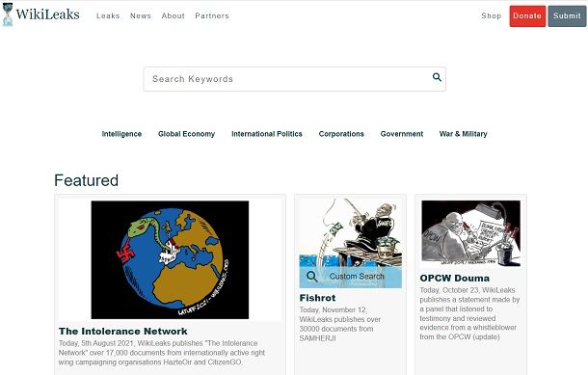Select the Global Economy category
588x375 pixels.
click(186, 134)
